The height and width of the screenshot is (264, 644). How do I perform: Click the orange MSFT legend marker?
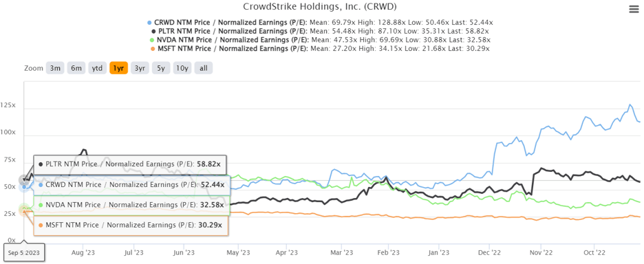[x=152, y=49]
